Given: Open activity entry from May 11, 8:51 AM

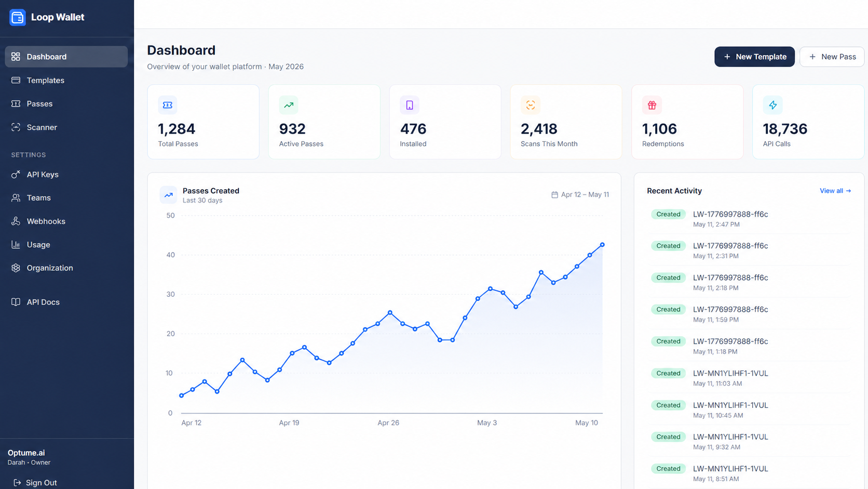Looking at the screenshot, I should (x=749, y=473).
